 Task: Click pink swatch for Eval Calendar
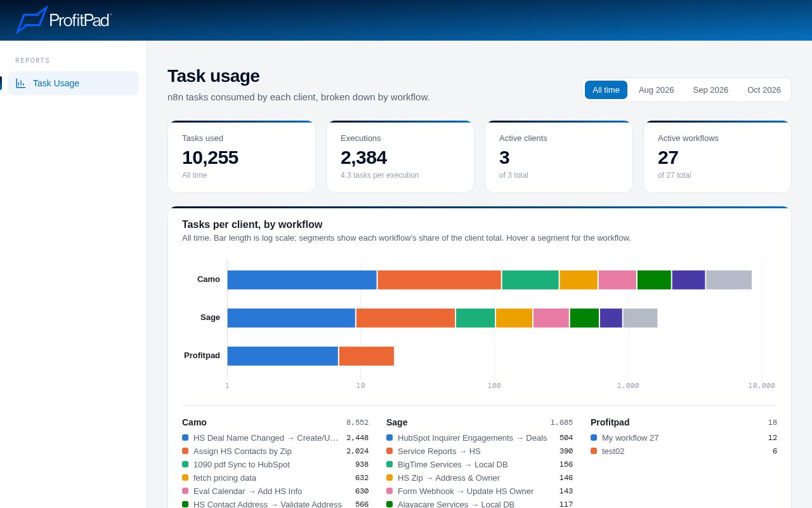185,491
